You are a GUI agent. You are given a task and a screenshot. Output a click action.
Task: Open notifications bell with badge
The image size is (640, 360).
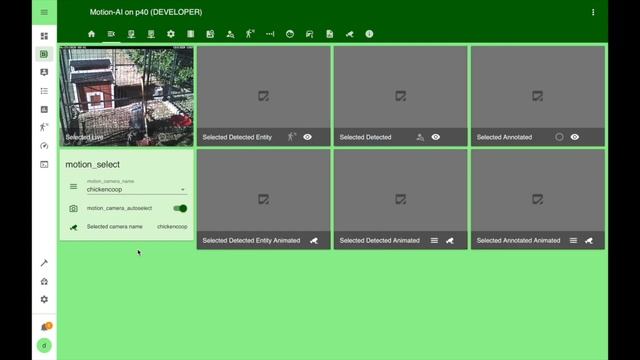45,327
